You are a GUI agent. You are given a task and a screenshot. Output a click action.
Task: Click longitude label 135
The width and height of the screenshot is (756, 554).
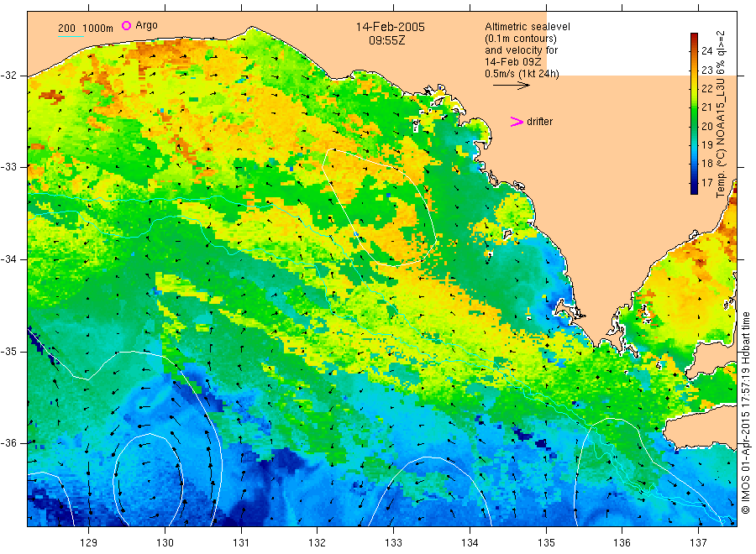(546, 543)
